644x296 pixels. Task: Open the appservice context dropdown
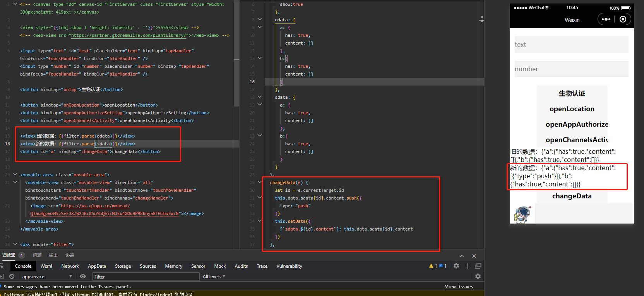click(47, 277)
